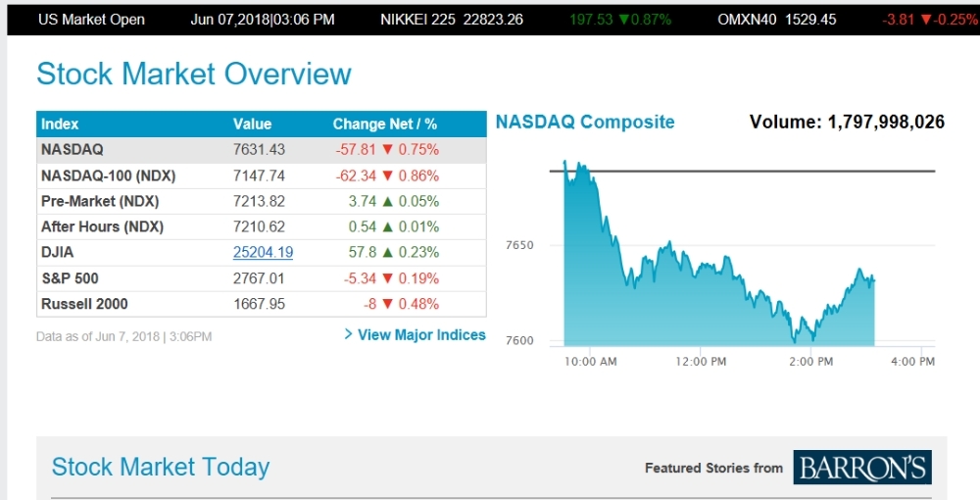Click the chevron beside View Major Indices

[349, 334]
